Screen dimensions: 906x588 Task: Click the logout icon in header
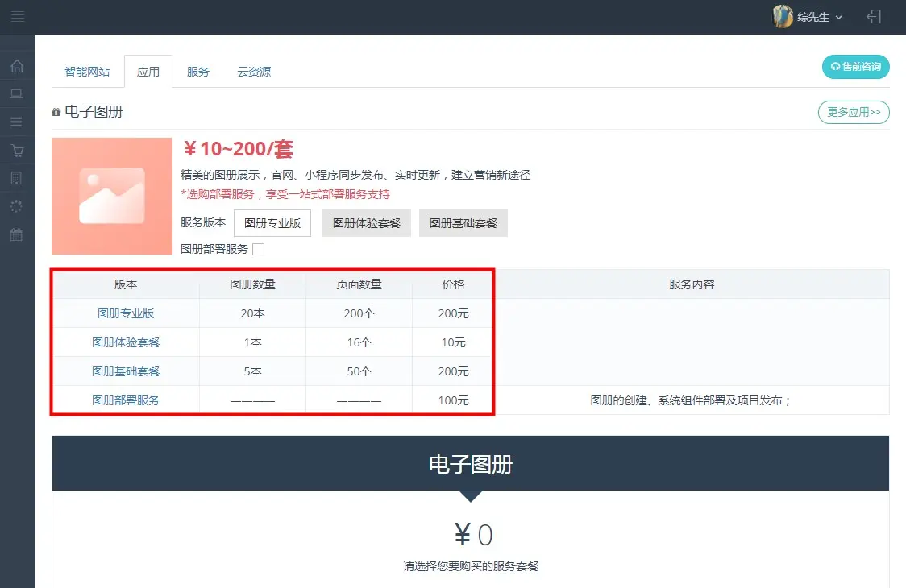click(874, 17)
